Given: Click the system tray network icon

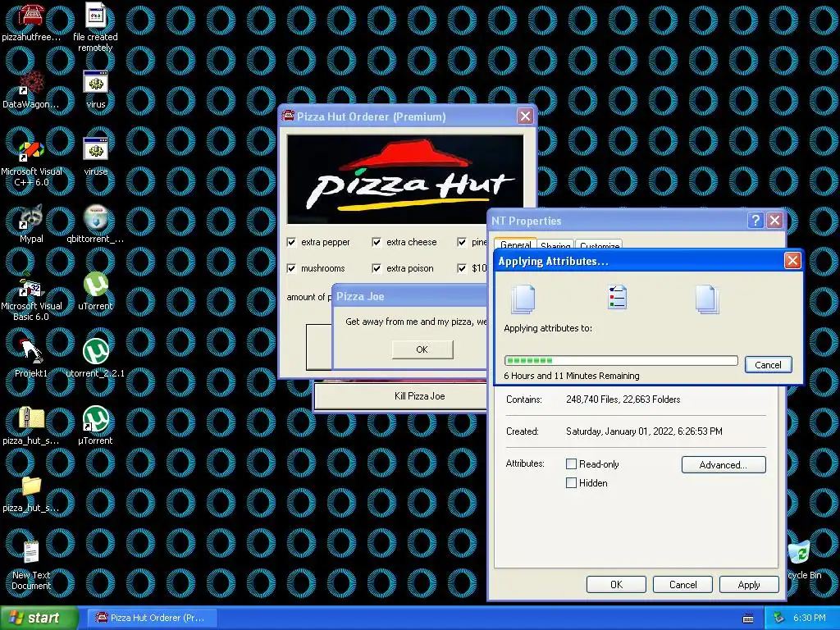Looking at the screenshot, I should click(x=779, y=618).
